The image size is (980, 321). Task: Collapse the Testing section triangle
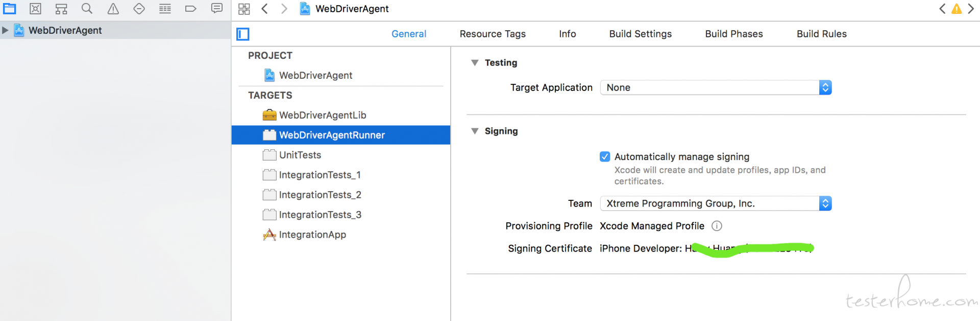pos(475,63)
